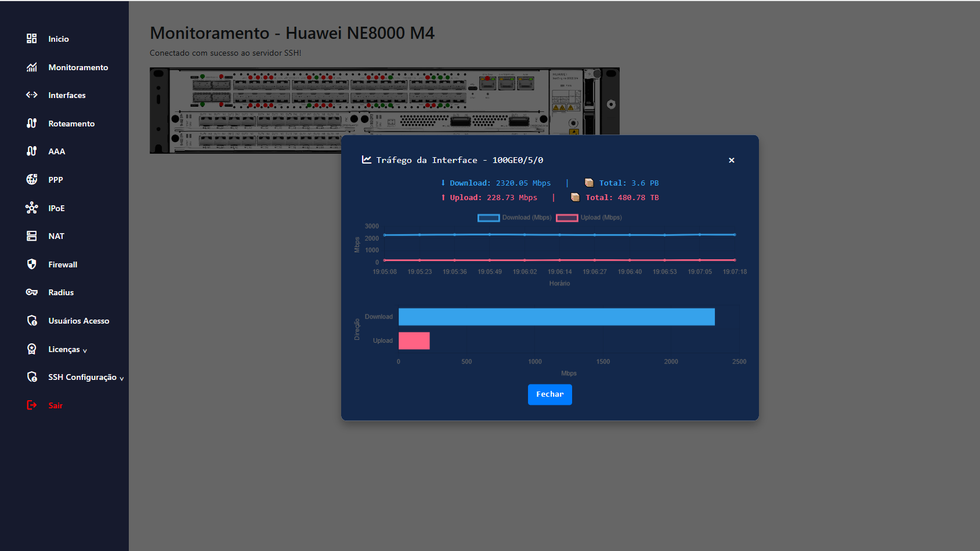Click the Firewall shield icon

tap(32, 264)
